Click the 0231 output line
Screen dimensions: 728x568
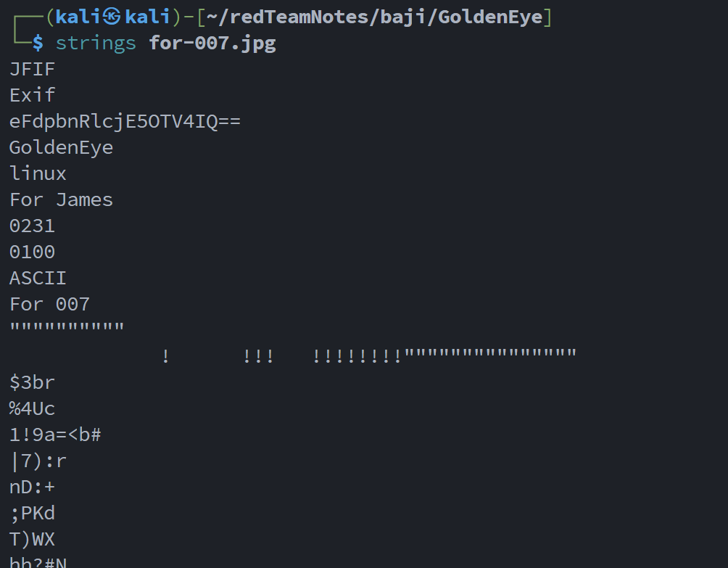point(32,226)
